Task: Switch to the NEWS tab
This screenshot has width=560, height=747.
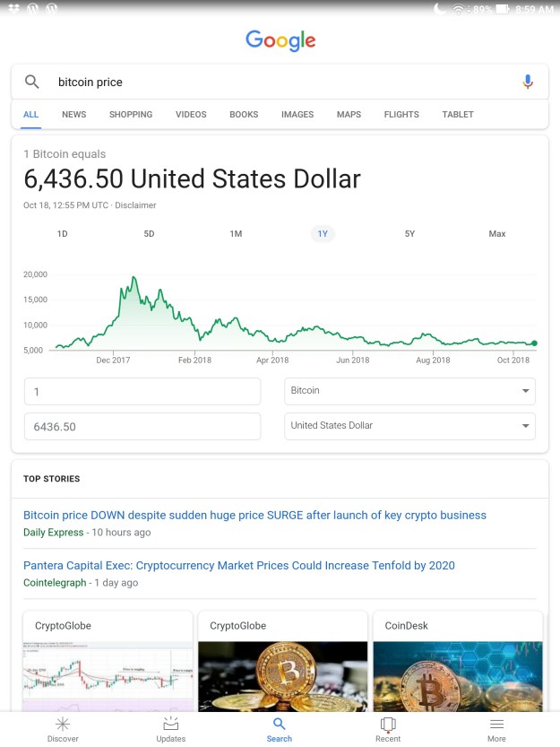Action: point(74,115)
